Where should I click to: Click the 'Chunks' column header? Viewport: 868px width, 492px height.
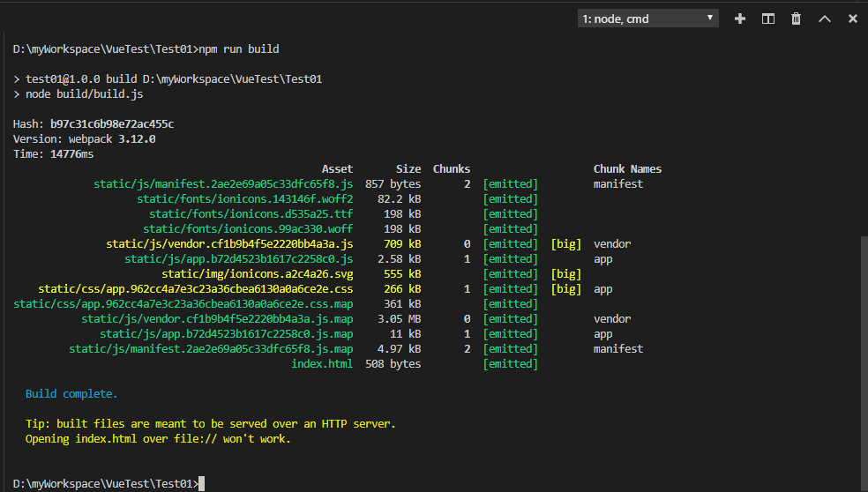(x=452, y=168)
